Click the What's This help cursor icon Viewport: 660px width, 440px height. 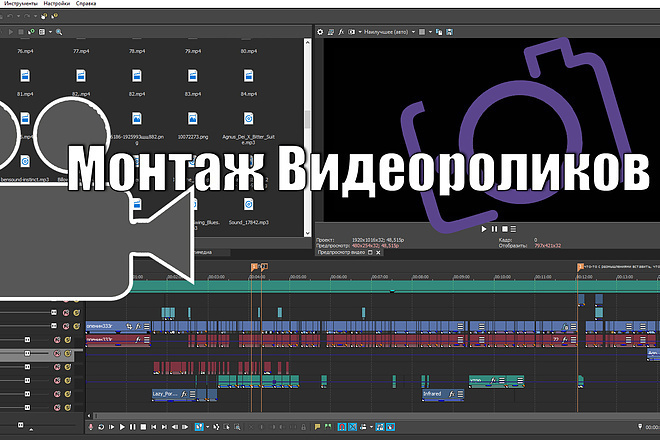click(x=54, y=16)
